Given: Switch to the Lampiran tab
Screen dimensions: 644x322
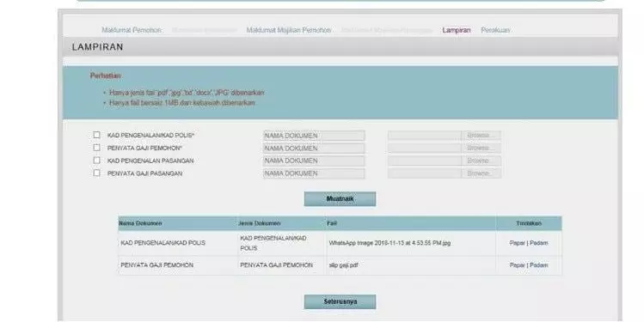Looking at the screenshot, I should tap(457, 30).
